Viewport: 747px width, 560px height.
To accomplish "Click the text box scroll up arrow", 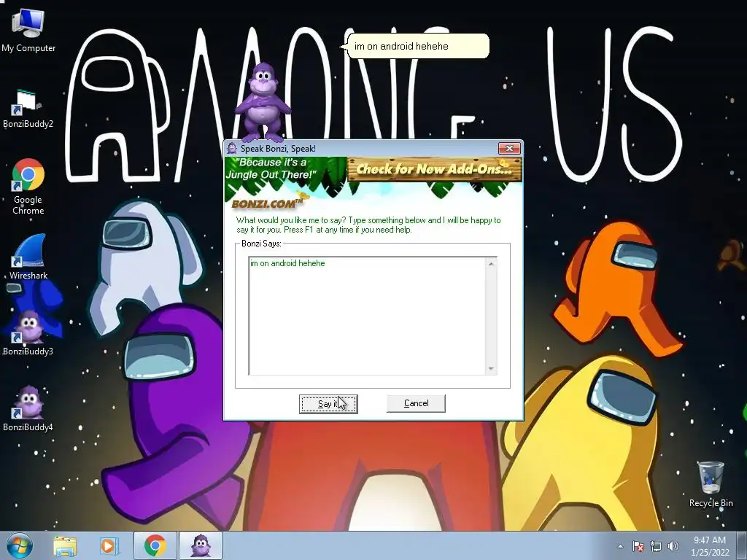I will point(491,264).
